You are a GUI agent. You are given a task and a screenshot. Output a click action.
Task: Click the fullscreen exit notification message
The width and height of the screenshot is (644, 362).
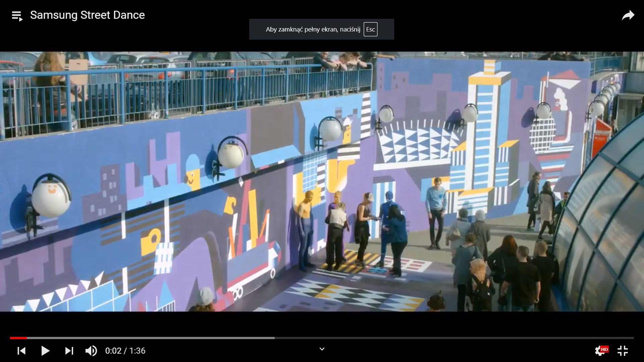pos(313,29)
